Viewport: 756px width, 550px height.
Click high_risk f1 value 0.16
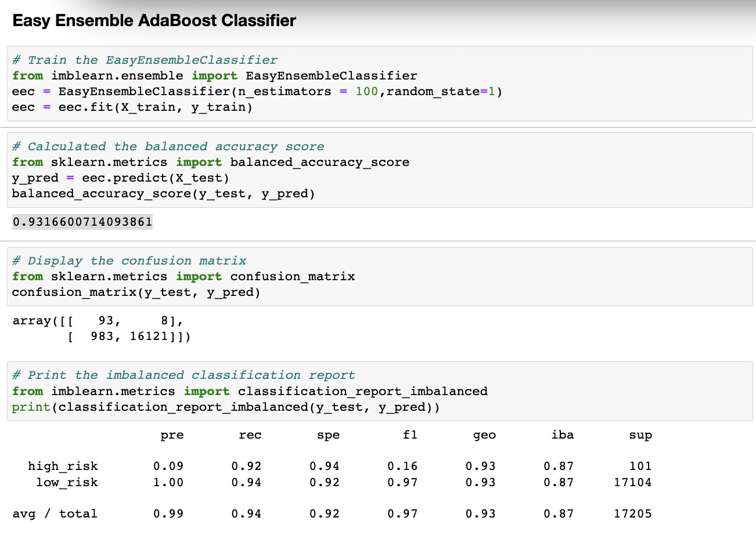point(402,466)
